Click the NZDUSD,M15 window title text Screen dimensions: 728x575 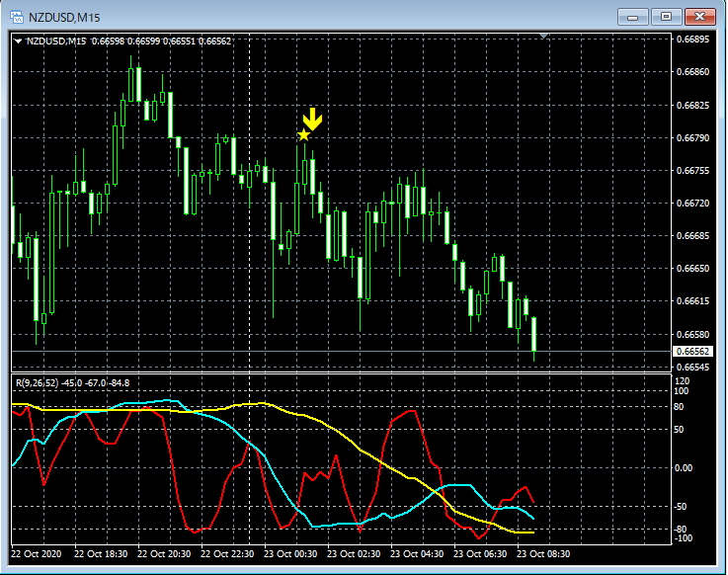64,18
